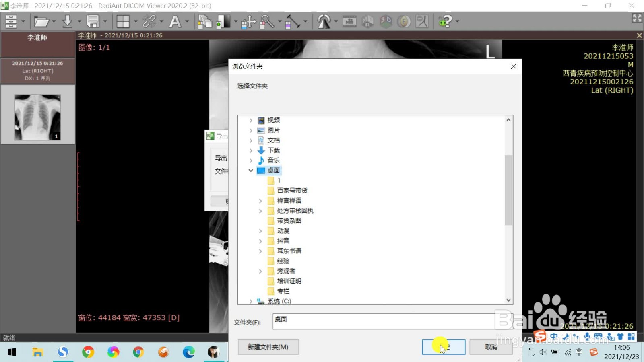Click the open folder toolbar icon
Screen dimensions: 644x362
(x=41, y=21)
